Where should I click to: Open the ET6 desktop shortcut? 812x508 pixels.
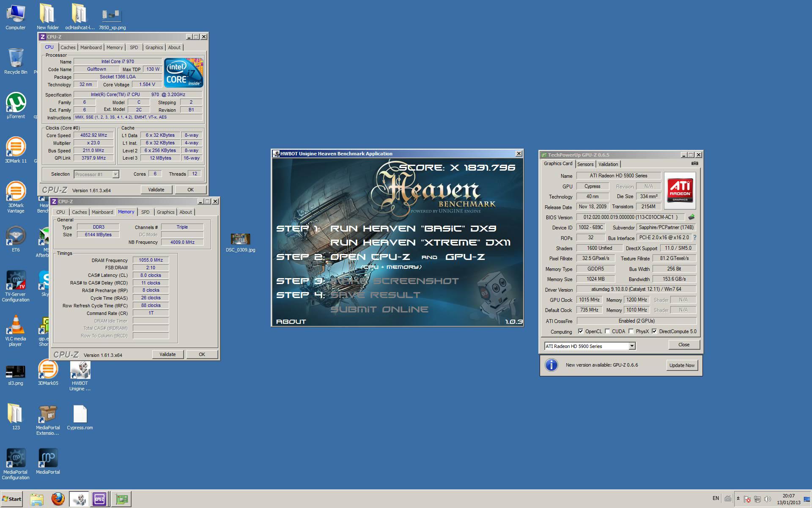(x=16, y=239)
